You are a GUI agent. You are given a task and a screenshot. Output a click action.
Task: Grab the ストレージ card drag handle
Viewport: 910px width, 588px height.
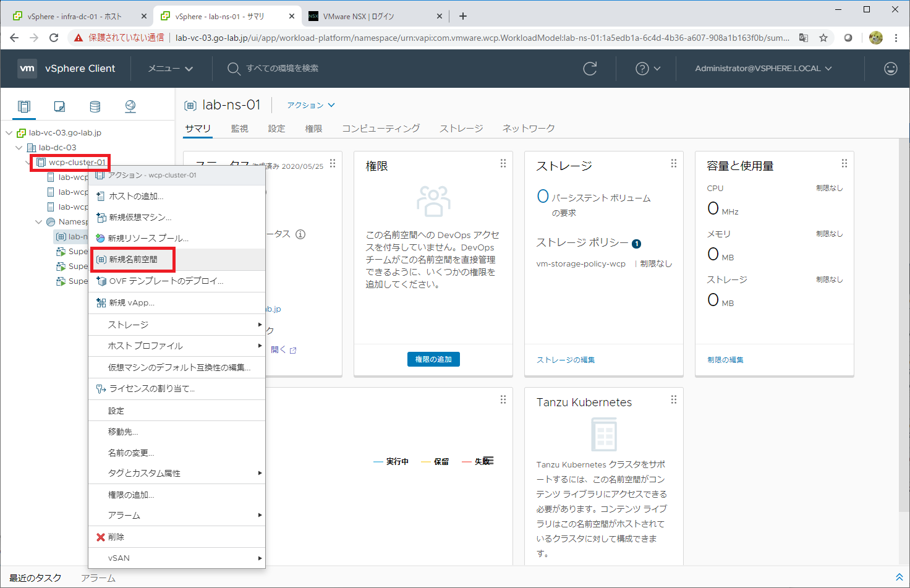coord(674,163)
